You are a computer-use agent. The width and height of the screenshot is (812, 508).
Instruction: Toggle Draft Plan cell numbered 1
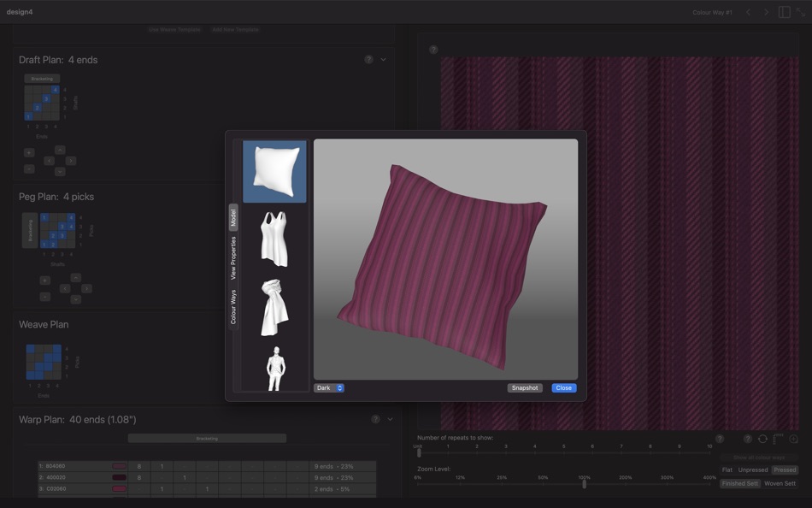pos(28,116)
